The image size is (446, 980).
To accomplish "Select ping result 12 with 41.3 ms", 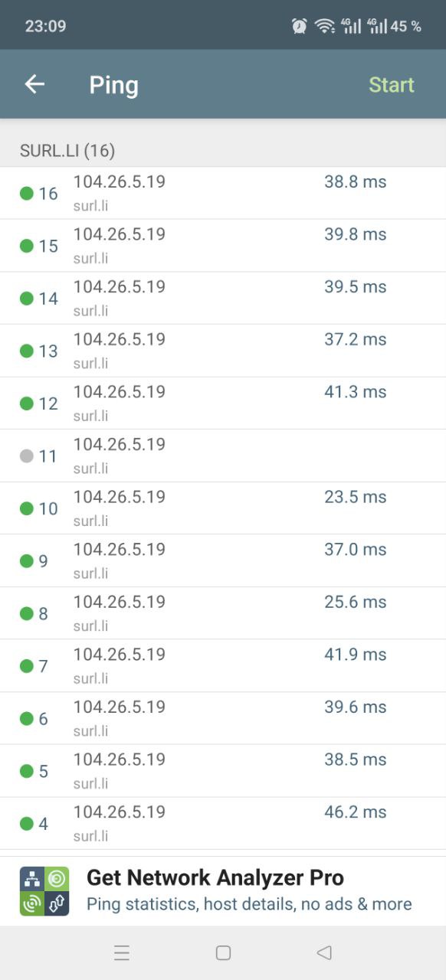I will tap(223, 403).
